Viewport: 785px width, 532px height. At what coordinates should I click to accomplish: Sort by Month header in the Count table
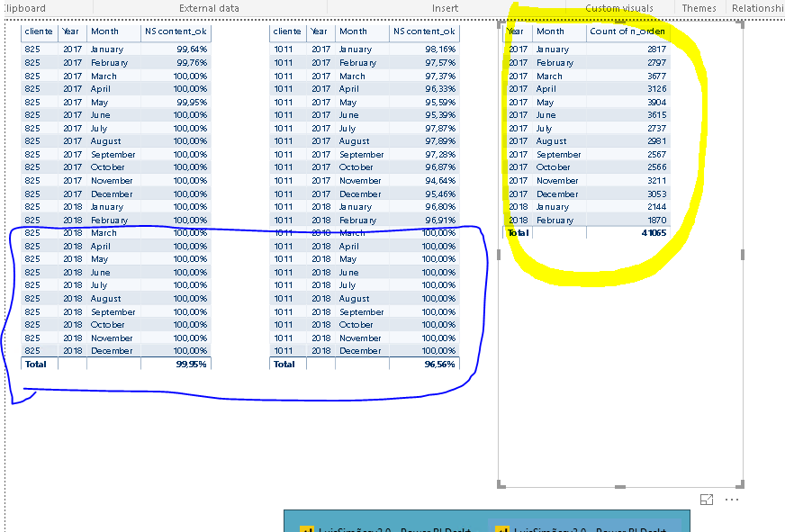pos(550,31)
